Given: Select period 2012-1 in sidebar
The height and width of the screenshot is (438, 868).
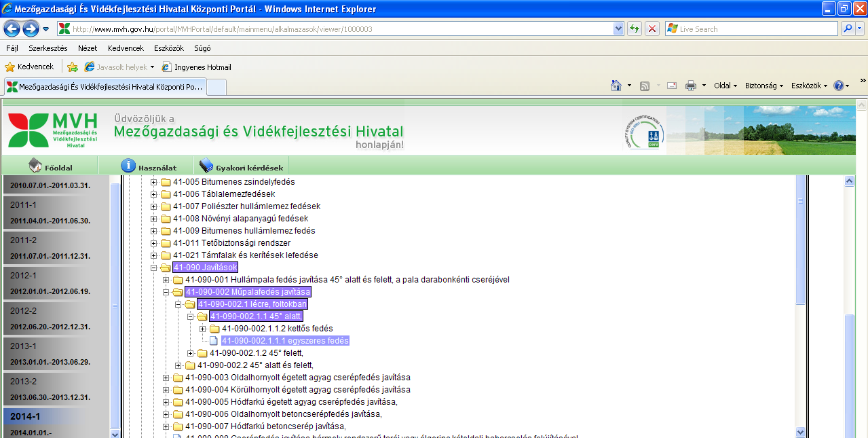Looking at the screenshot, I should pos(54,282).
